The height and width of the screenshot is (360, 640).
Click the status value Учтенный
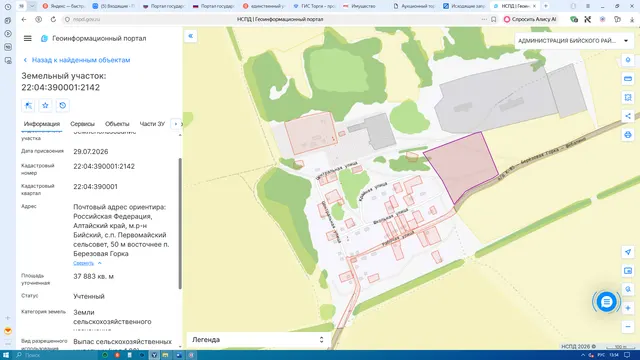(x=89, y=296)
